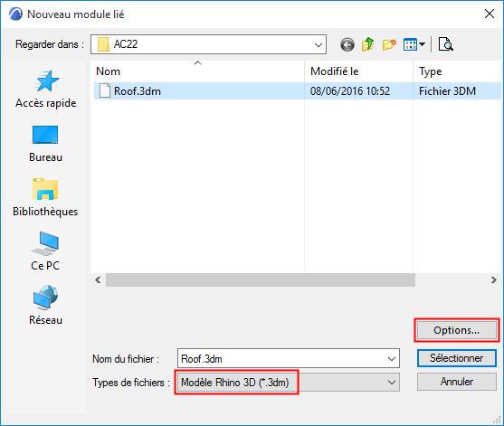Select Ce PC in the sidebar
Screen dimensions: 504x426
pos(45,251)
